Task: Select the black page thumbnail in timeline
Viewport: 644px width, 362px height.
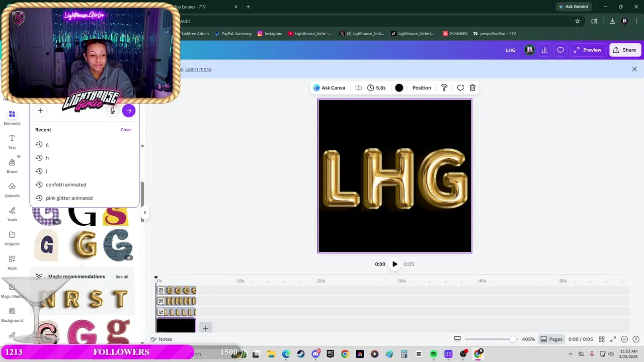Action: tap(176, 326)
